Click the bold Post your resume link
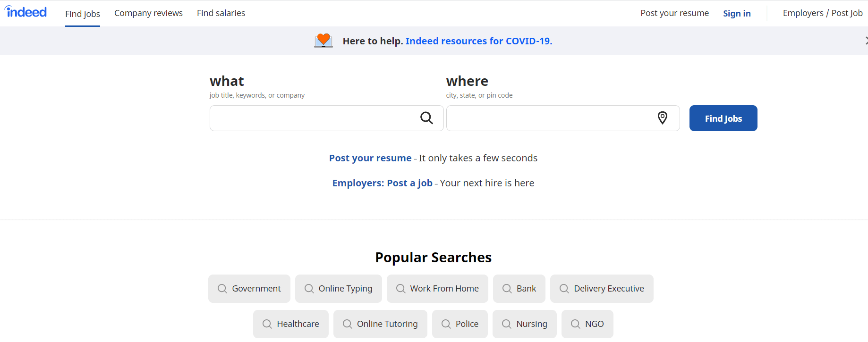Image resolution: width=868 pixels, height=342 pixels. 370,158
